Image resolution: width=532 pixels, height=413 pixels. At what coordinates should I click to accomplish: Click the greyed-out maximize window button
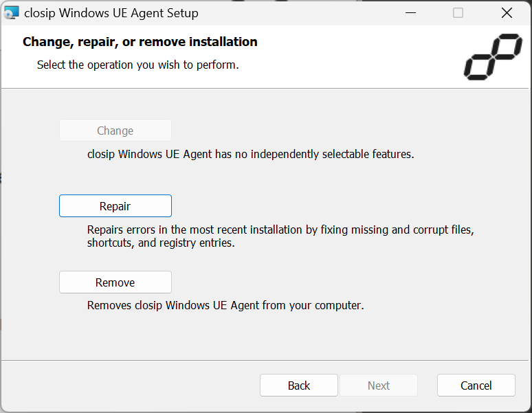point(458,13)
